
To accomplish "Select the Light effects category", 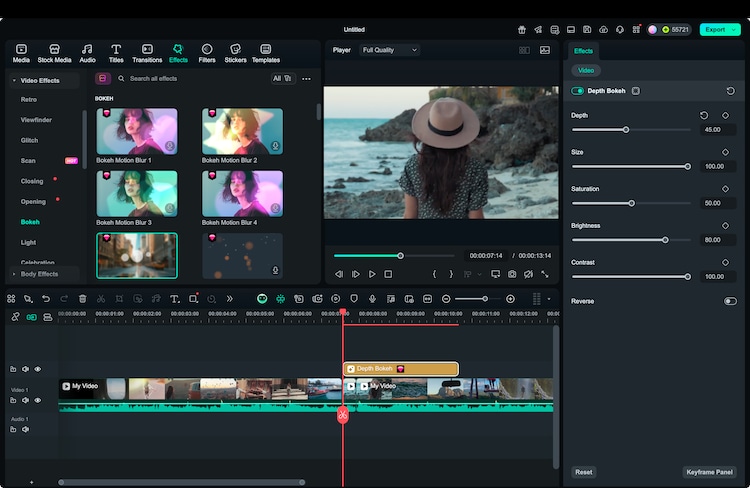I will (x=28, y=243).
